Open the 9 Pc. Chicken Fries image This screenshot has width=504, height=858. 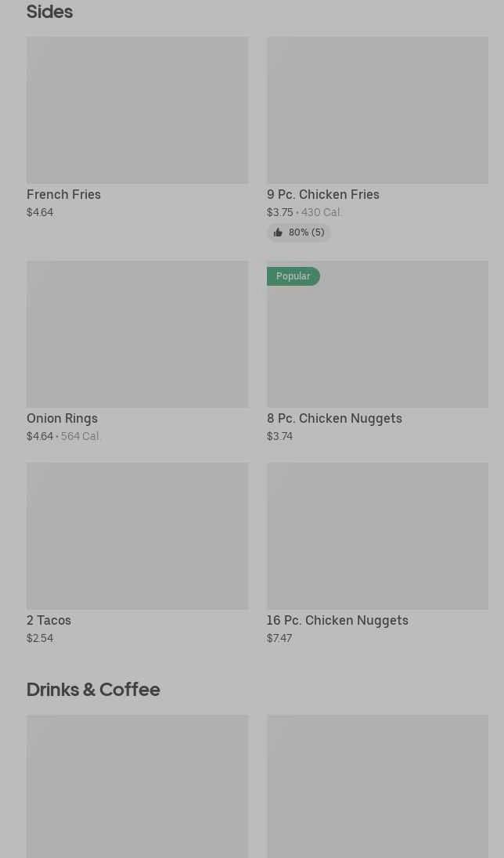click(x=377, y=110)
